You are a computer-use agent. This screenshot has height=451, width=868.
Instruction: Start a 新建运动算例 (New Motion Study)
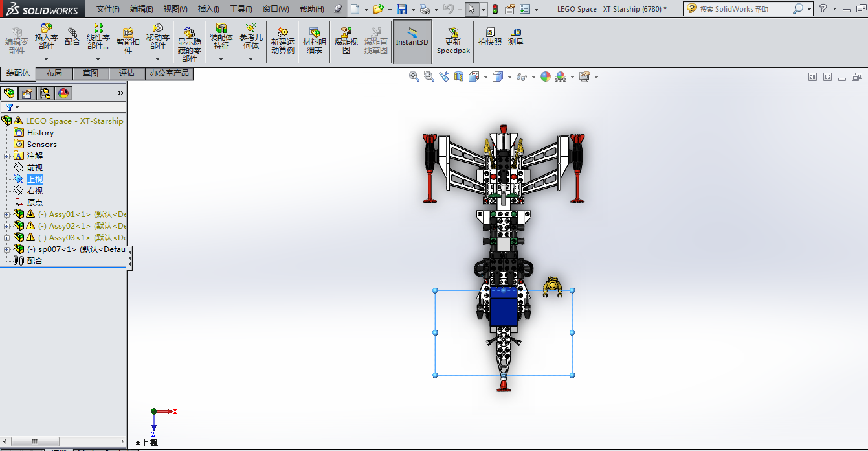282,40
